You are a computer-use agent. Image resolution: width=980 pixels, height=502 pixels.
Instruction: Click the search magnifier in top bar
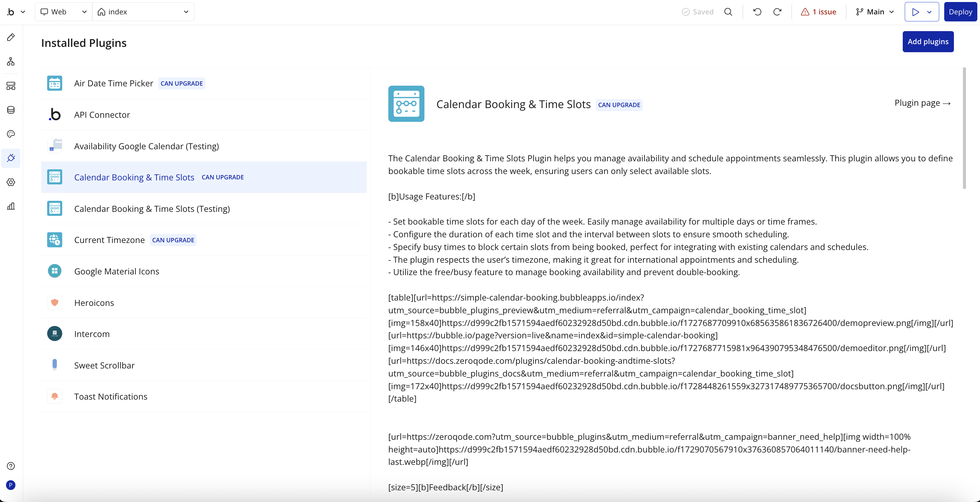728,12
